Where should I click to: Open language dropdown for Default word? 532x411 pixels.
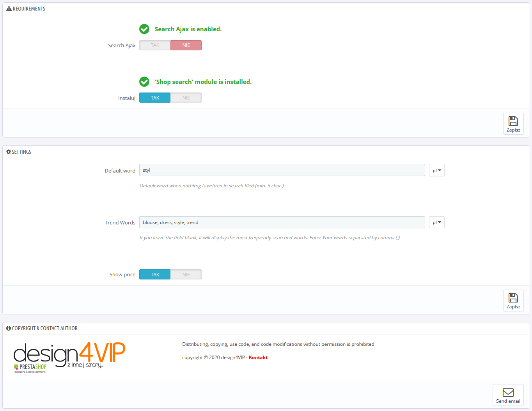437,170
